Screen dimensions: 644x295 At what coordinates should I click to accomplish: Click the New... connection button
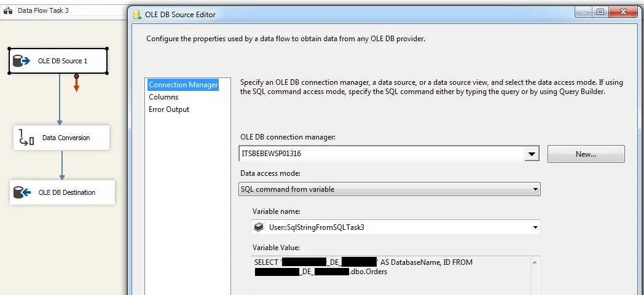pos(586,154)
